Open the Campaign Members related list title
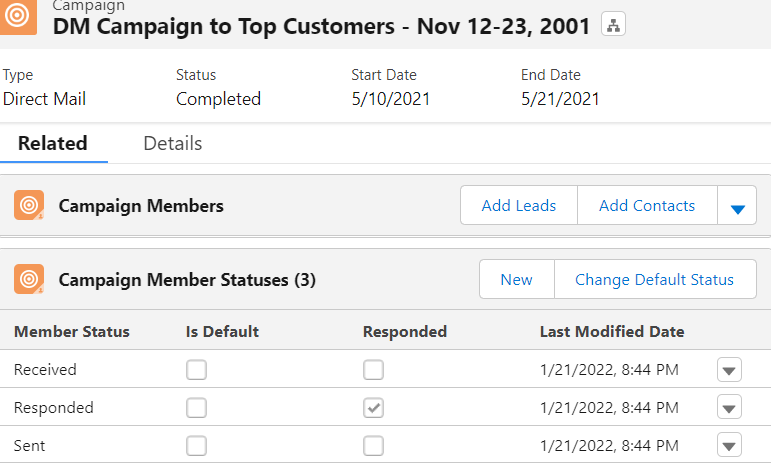This screenshot has height=464, width=771. [x=141, y=206]
